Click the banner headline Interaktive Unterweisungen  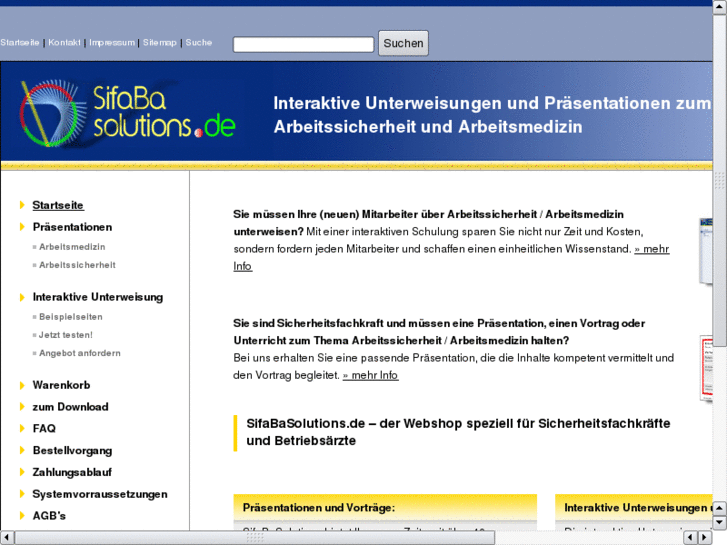492,115
